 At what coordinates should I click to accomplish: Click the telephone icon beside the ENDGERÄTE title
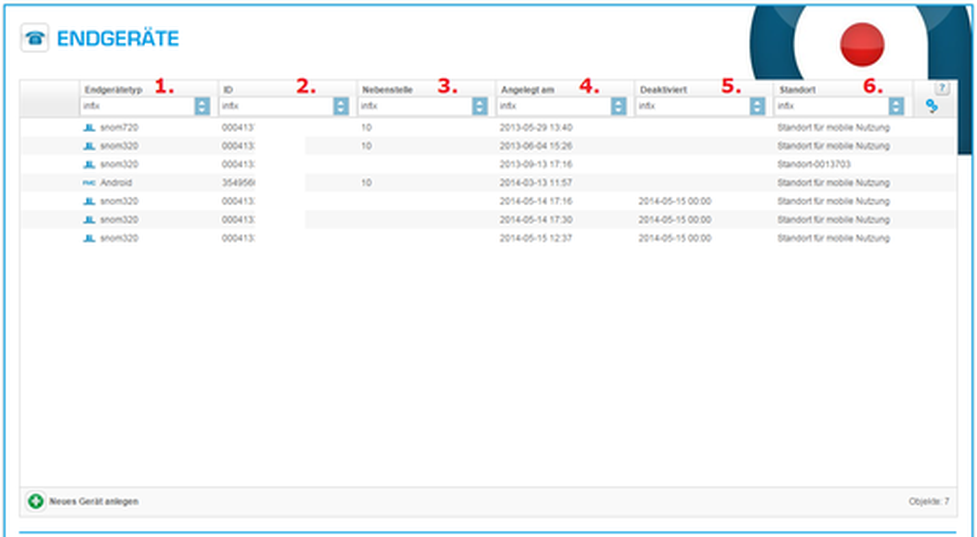[x=34, y=38]
